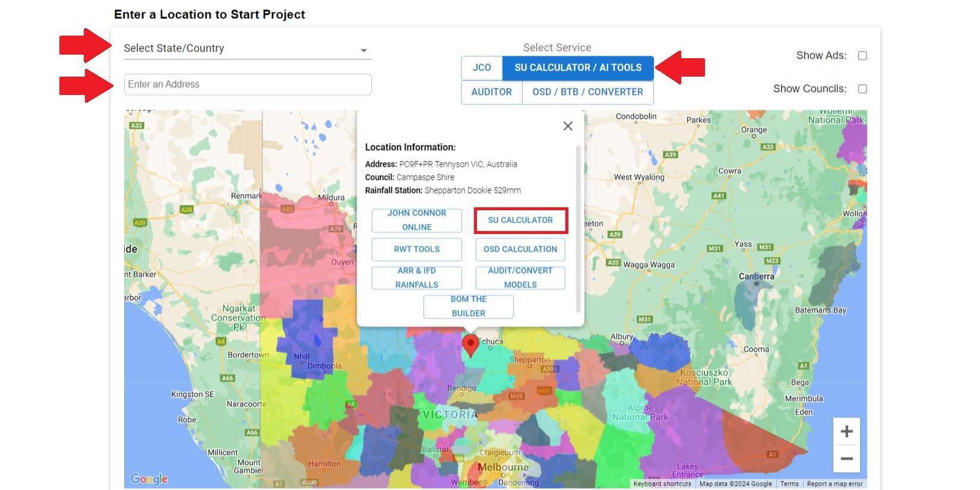980x490 pixels.
Task: Close the Location Information popup
Action: 568,126
